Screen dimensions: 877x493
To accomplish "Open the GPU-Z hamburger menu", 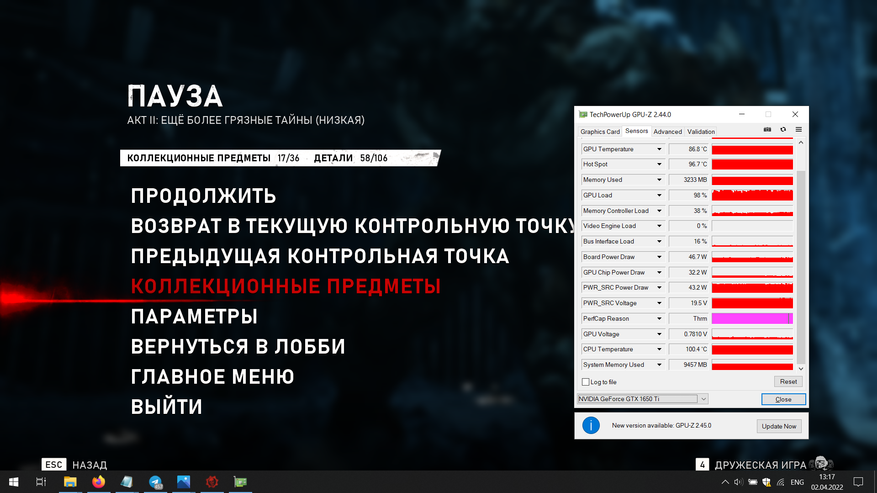I will [x=798, y=130].
